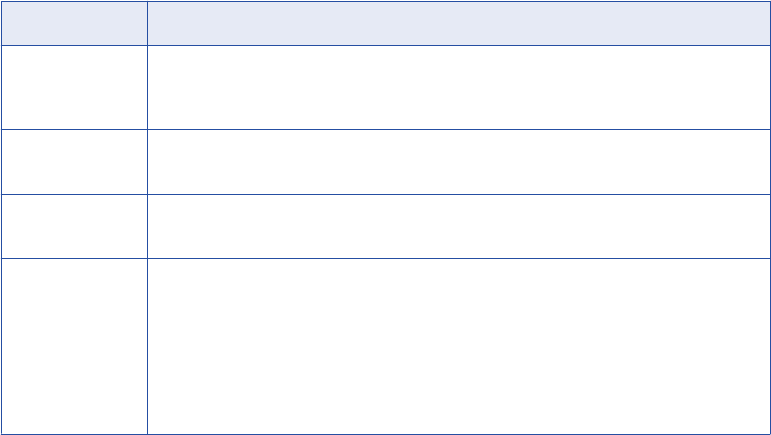Click the second body row's left cell
Screen dimensions: 771x435
74,162
